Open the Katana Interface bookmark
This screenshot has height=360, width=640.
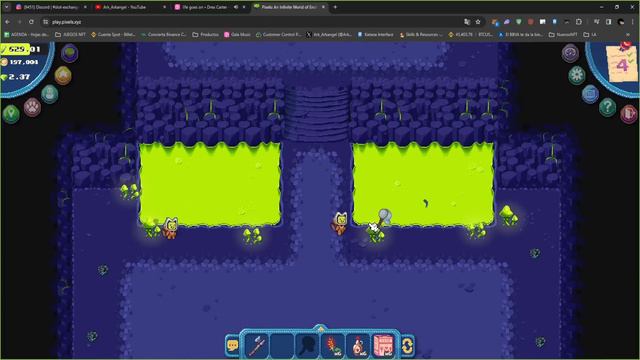click(376, 35)
